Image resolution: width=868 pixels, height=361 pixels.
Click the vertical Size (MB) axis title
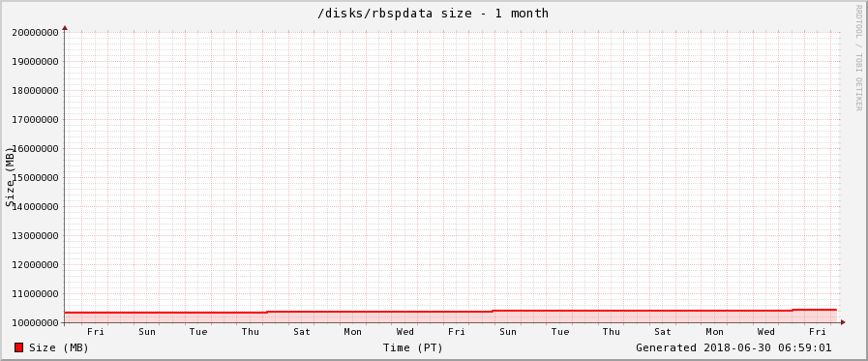(10, 177)
